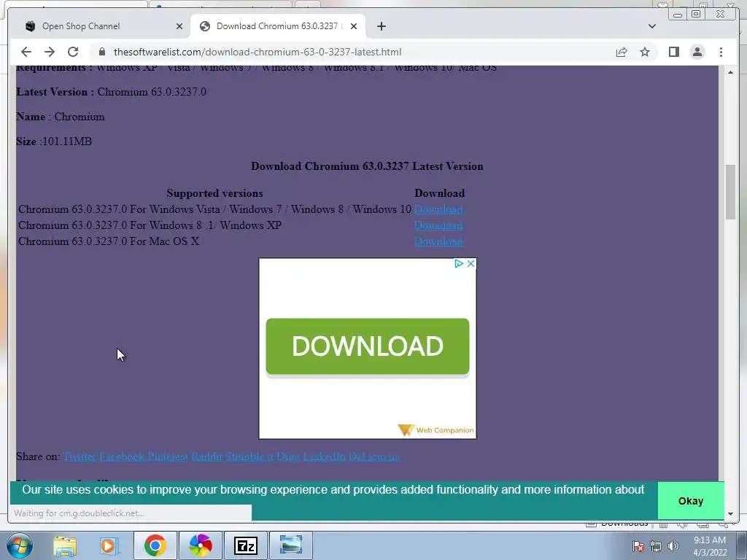This screenshot has height=560, width=747.
Task: Open a new tab
Action: click(x=381, y=26)
